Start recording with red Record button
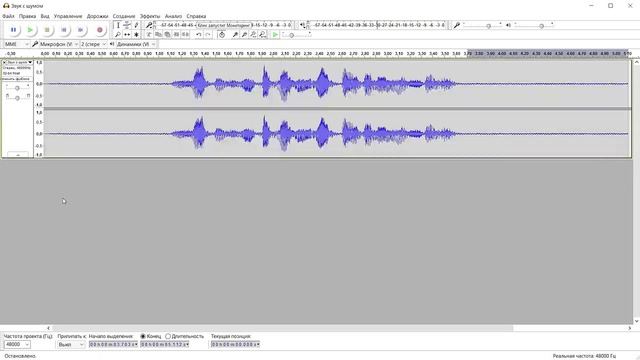Image resolution: width=640 pixels, height=360 pixels. pyautogui.click(x=100, y=30)
